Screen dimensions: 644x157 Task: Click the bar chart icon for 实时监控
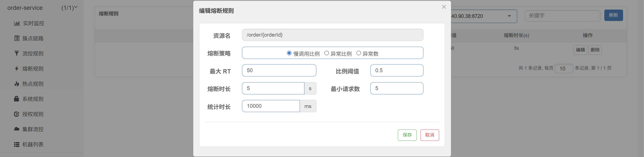[x=17, y=23]
